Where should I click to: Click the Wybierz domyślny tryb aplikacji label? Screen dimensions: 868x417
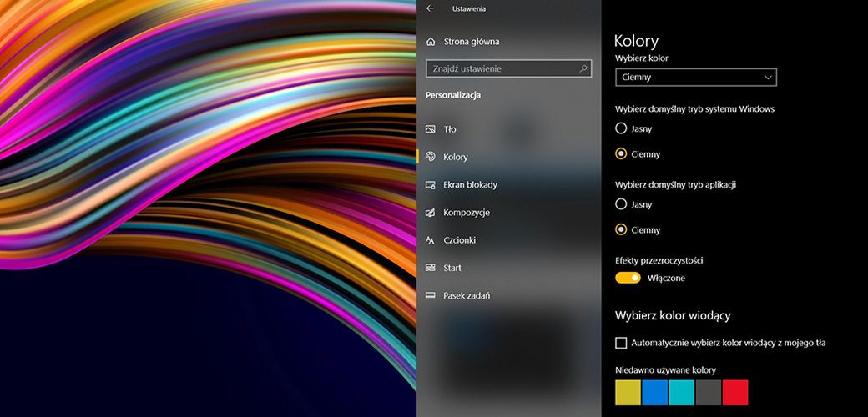675,184
